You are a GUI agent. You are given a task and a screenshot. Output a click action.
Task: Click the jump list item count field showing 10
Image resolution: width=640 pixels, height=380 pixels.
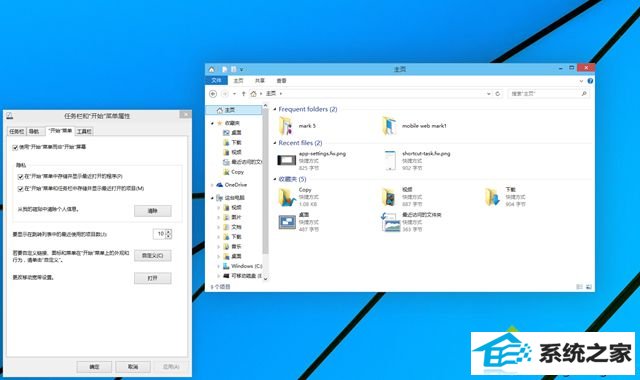pos(160,234)
